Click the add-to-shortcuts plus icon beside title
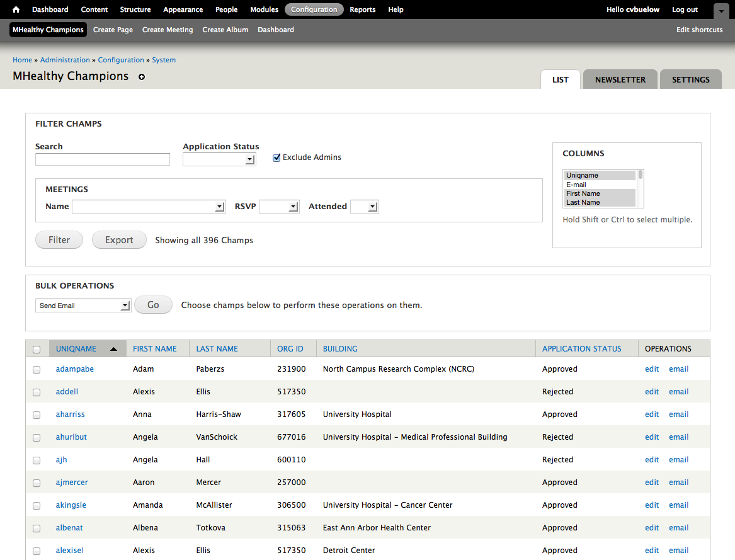This screenshot has width=735, height=560. pyautogui.click(x=142, y=77)
